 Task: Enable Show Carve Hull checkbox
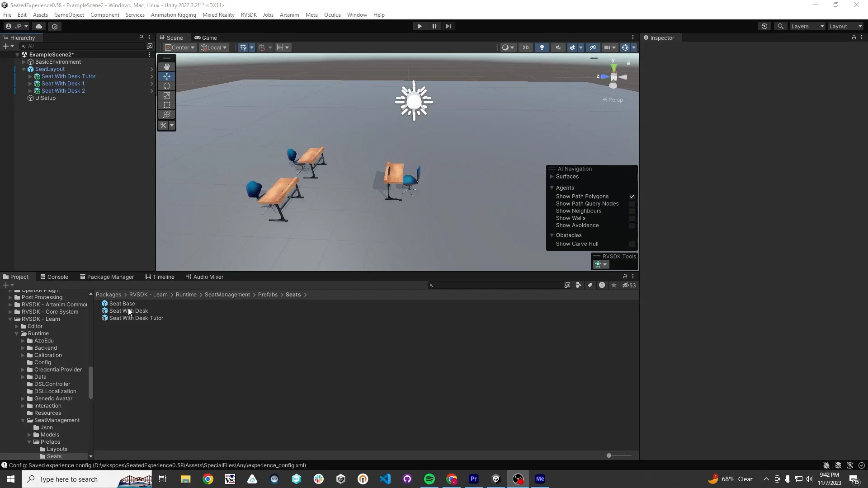(632, 244)
